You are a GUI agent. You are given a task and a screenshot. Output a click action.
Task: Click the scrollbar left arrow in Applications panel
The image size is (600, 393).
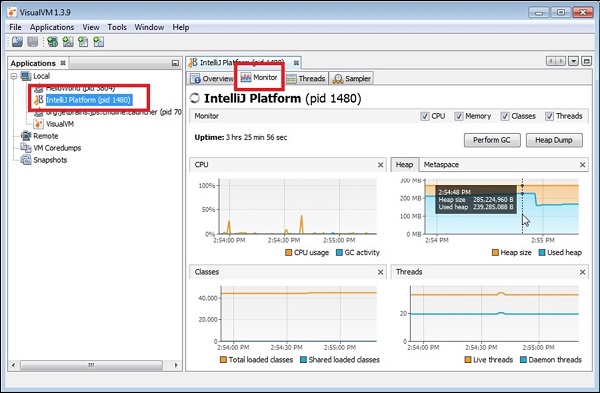pos(13,365)
